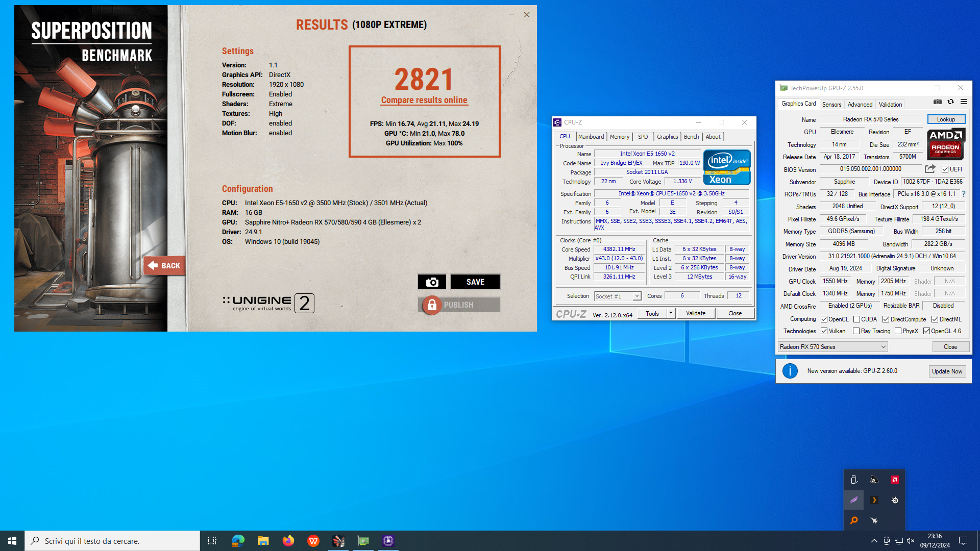
Task: Show hidden icons chevron in system tray
Action: tap(874, 541)
